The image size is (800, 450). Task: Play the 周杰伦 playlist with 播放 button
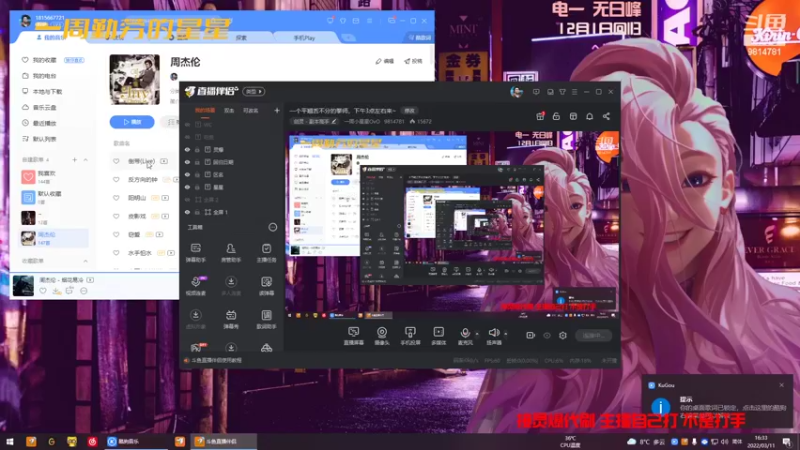coord(132,122)
